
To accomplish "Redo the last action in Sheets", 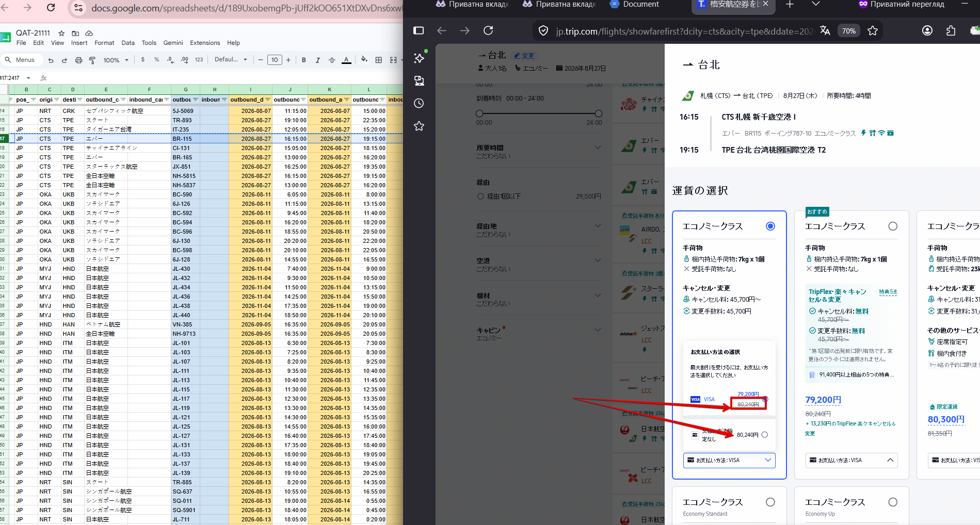I will point(65,60).
